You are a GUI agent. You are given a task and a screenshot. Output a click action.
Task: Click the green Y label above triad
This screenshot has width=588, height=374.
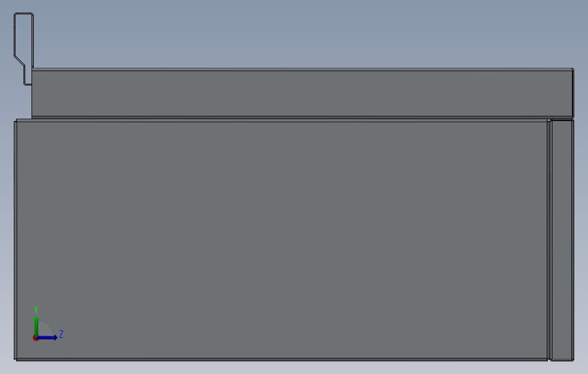point(36,310)
